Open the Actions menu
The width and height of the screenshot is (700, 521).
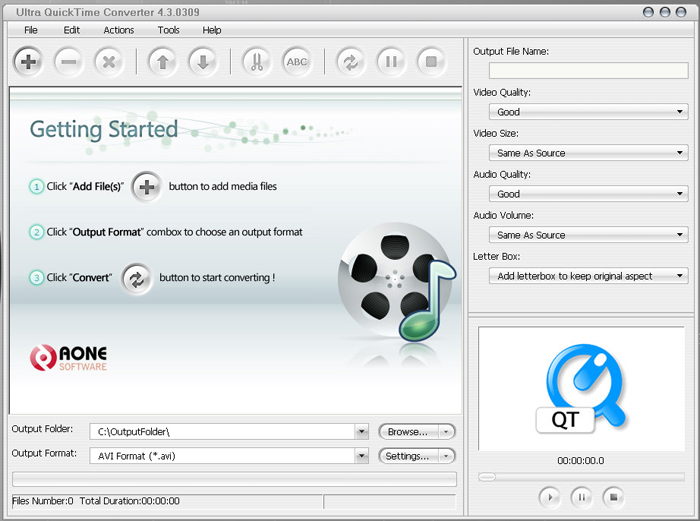119,30
